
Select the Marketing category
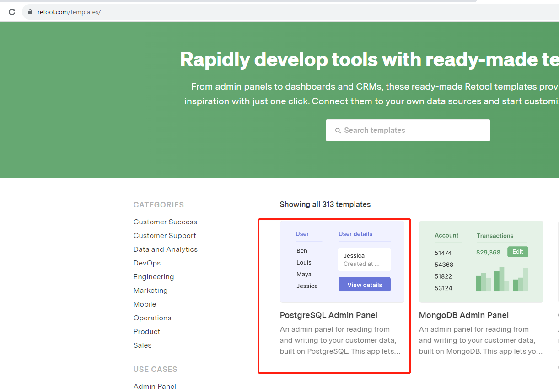tap(150, 291)
